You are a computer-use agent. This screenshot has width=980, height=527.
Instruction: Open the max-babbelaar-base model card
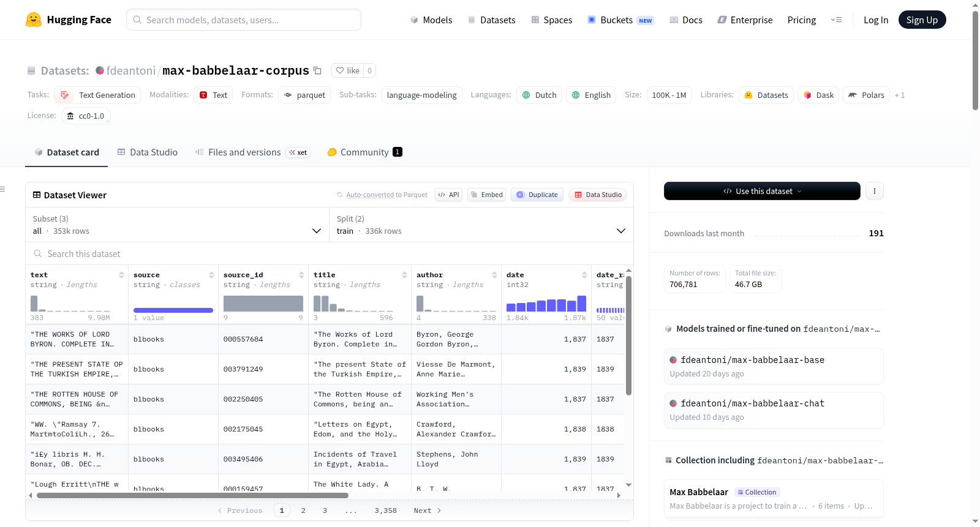click(774, 367)
